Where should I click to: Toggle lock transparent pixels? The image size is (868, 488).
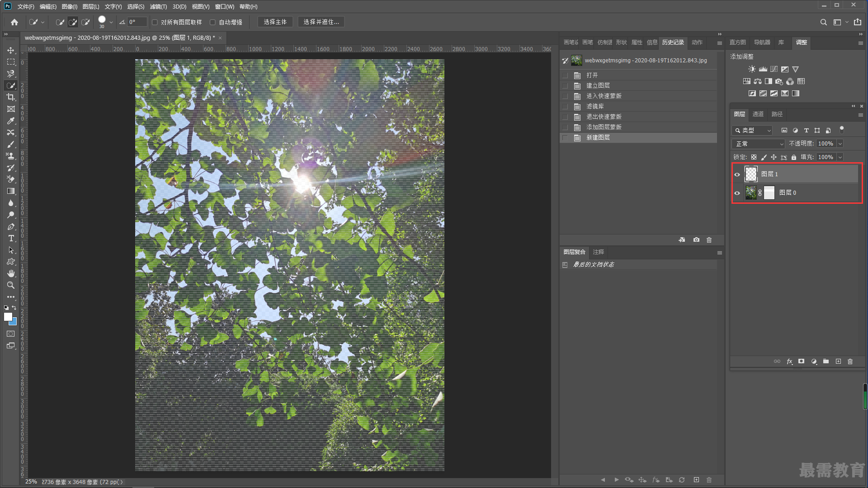[x=754, y=157]
